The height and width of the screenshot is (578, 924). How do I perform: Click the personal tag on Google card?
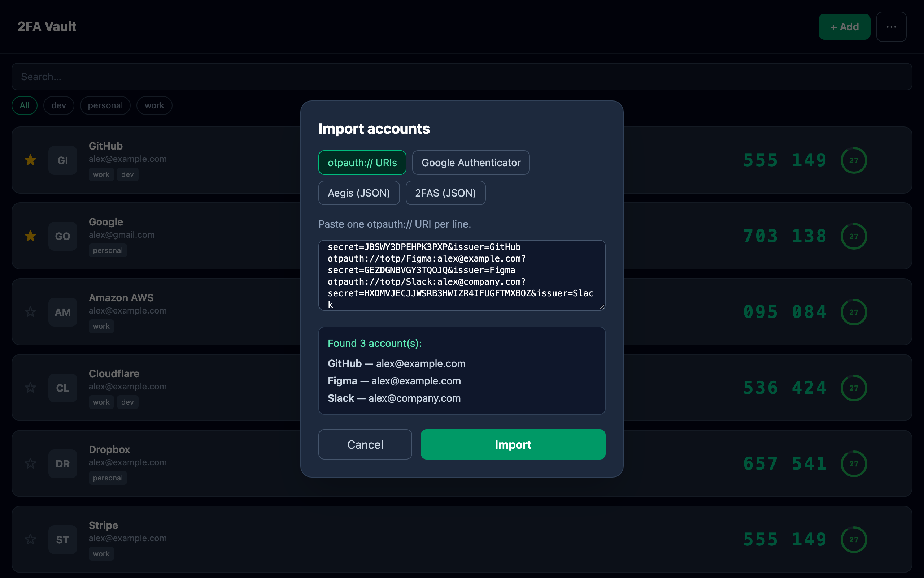coord(108,250)
